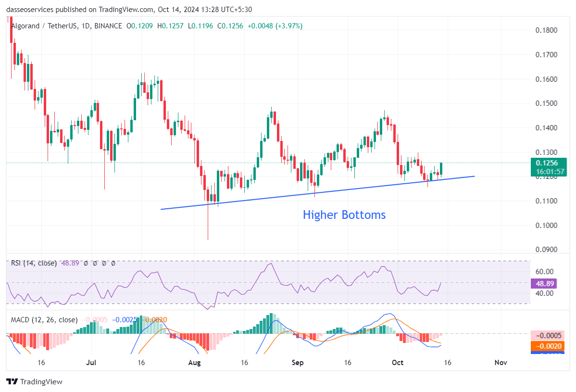
Task: Select the "Higher Bottoms" text annotation
Action: click(344, 215)
